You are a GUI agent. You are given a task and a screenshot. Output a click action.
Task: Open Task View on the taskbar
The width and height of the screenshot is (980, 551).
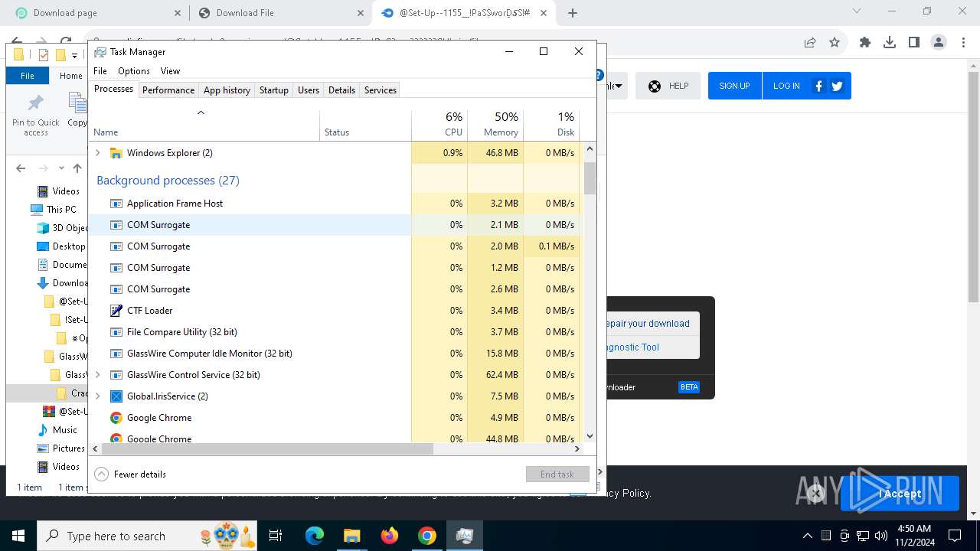point(276,536)
